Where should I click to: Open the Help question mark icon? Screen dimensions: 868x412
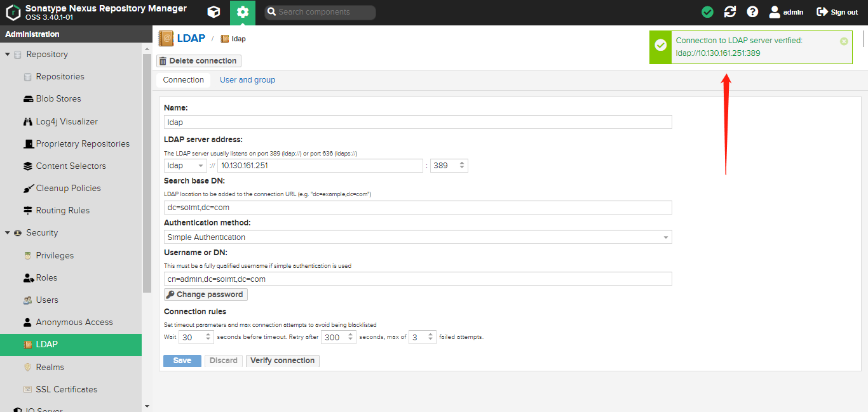pos(752,12)
